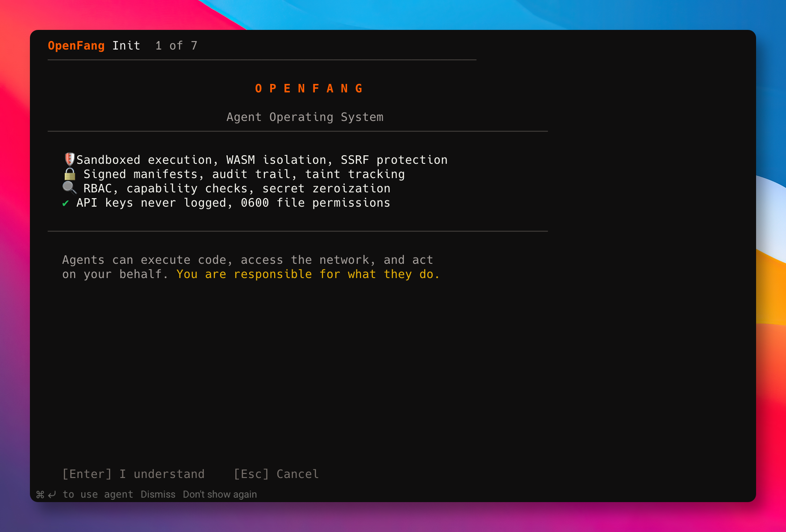Screen dimensions: 786x532
Task: Click the shield icon beside Sandboxed execution
Action: [69, 159]
